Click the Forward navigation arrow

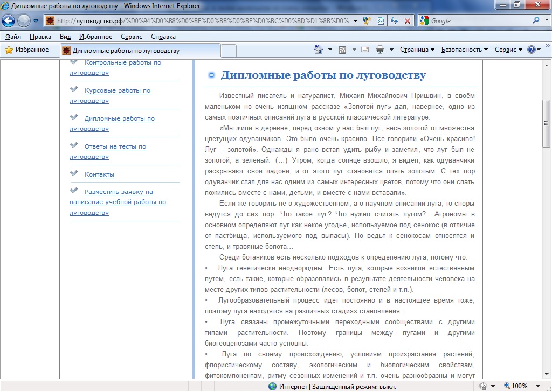pyautogui.click(x=24, y=21)
